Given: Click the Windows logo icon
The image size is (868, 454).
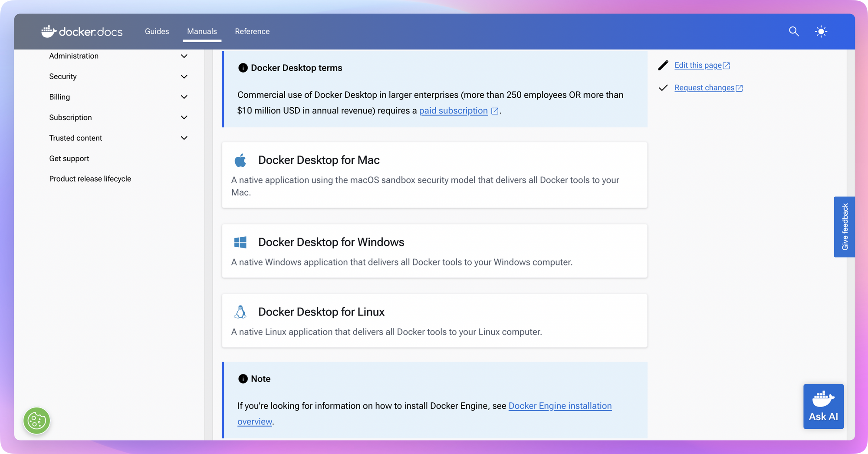Looking at the screenshot, I should click(240, 242).
